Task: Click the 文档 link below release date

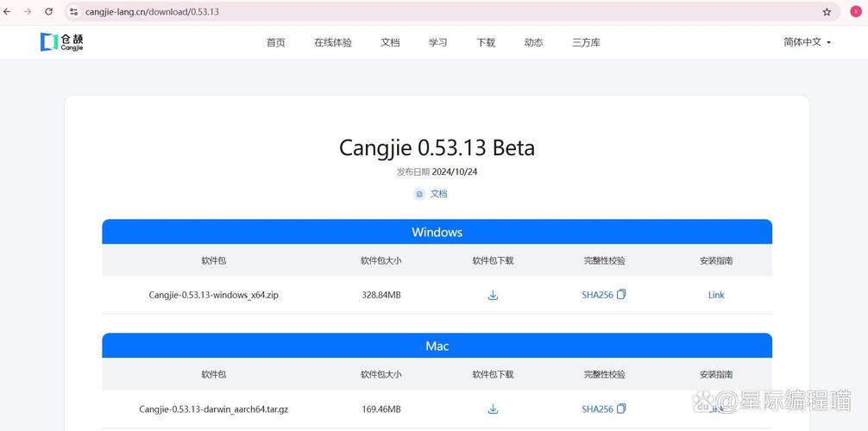Action: (x=439, y=194)
